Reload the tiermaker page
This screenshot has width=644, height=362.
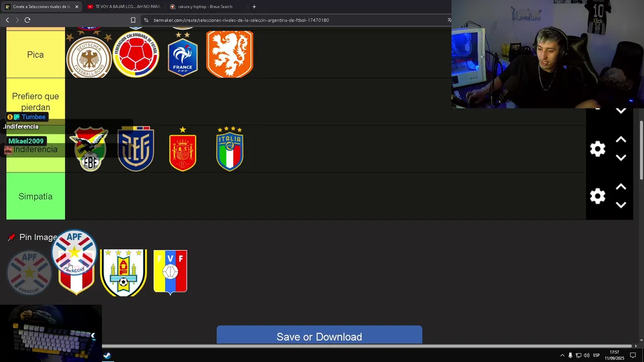[x=27, y=20]
